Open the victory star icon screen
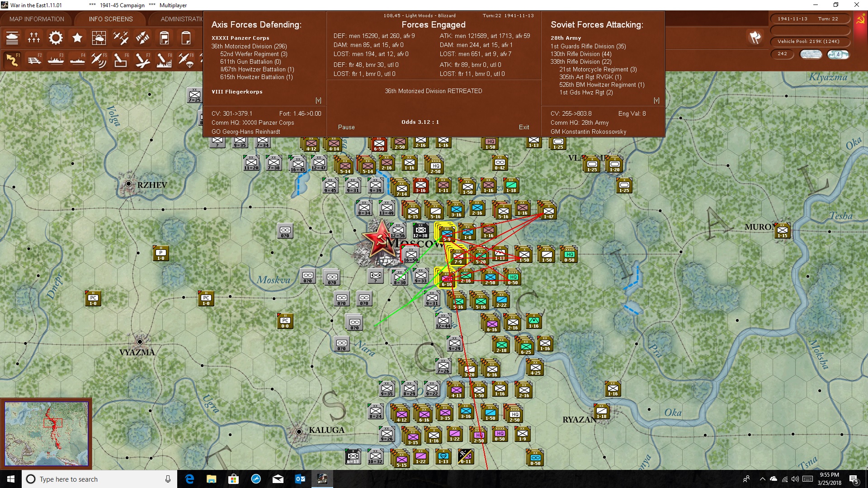This screenshot has height=488, width=868. 77,38
